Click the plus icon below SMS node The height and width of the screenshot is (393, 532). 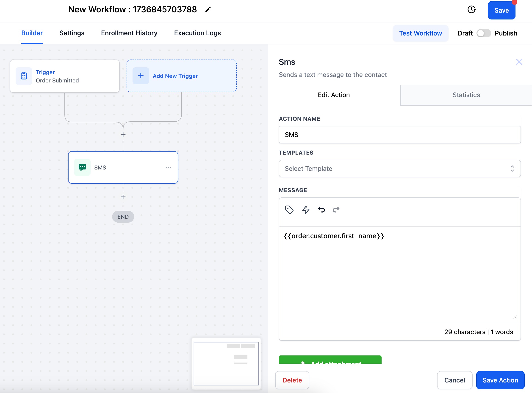(123, 197)
